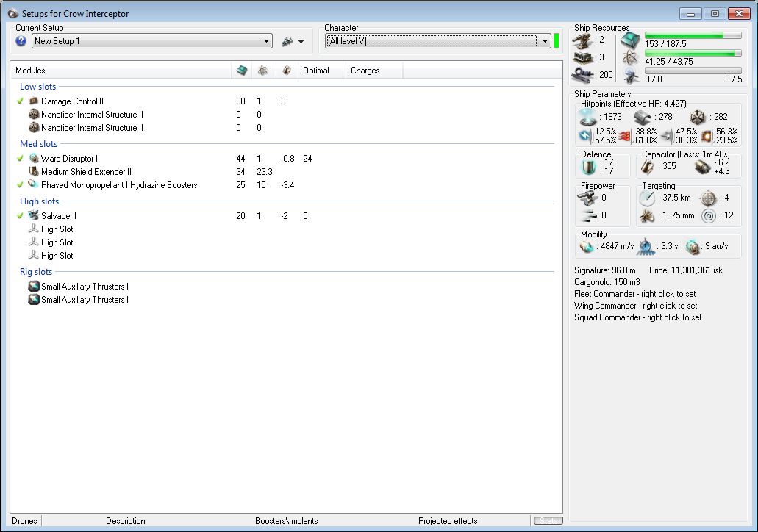The height and width of the screenshot is (532, 758).
Task: Click the Price 11,381,361 isk text
Action: click(685, 270)
